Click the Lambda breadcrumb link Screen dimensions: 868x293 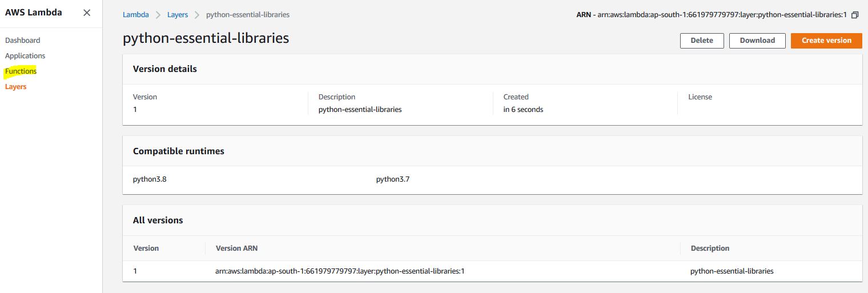click(136, 14)
